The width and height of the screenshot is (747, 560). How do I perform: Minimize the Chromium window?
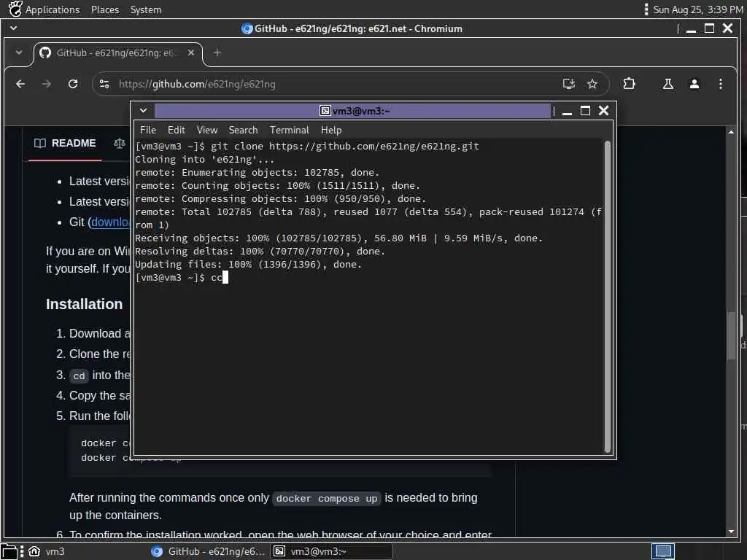(x=692, y=29)
